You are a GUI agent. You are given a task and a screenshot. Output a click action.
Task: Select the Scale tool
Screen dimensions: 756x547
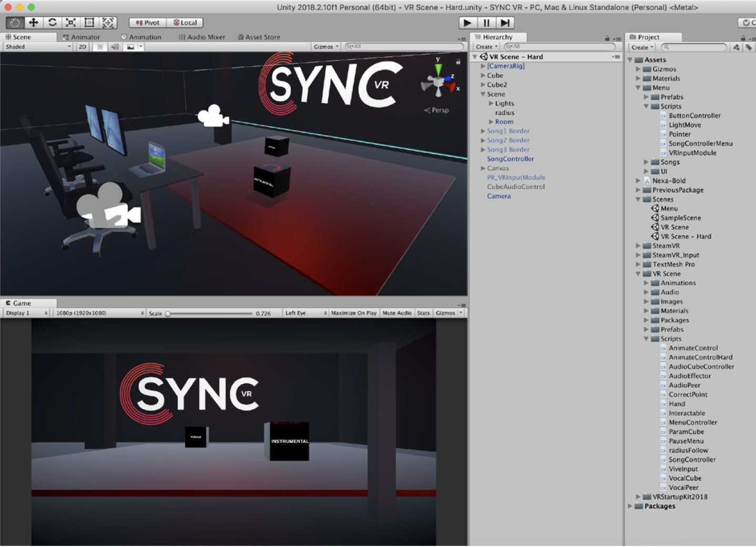tap(70, 23)
